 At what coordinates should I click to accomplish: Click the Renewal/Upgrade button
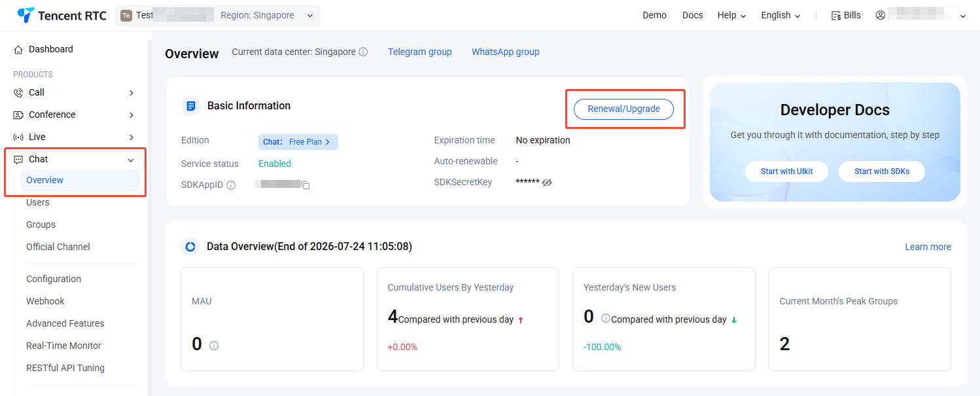(623, 109)
